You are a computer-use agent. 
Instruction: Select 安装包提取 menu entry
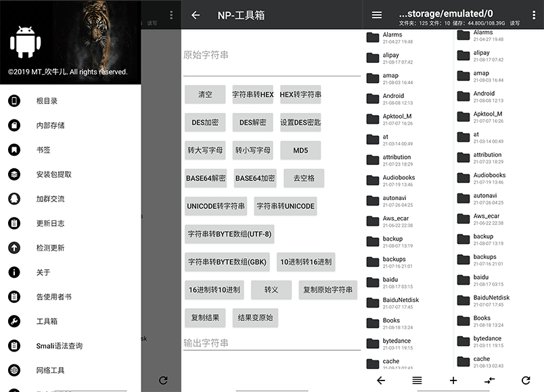pyautogui.click(x=70, y=174)
